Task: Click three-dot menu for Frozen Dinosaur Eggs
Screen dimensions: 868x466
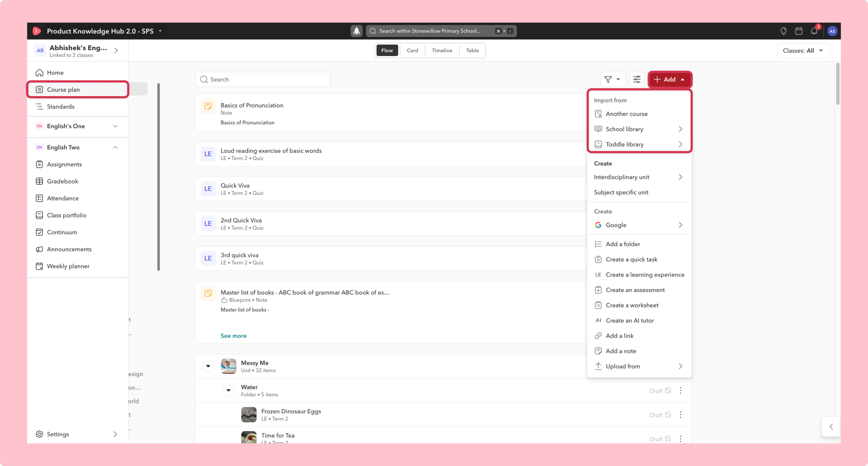Action: click(680, 415)
